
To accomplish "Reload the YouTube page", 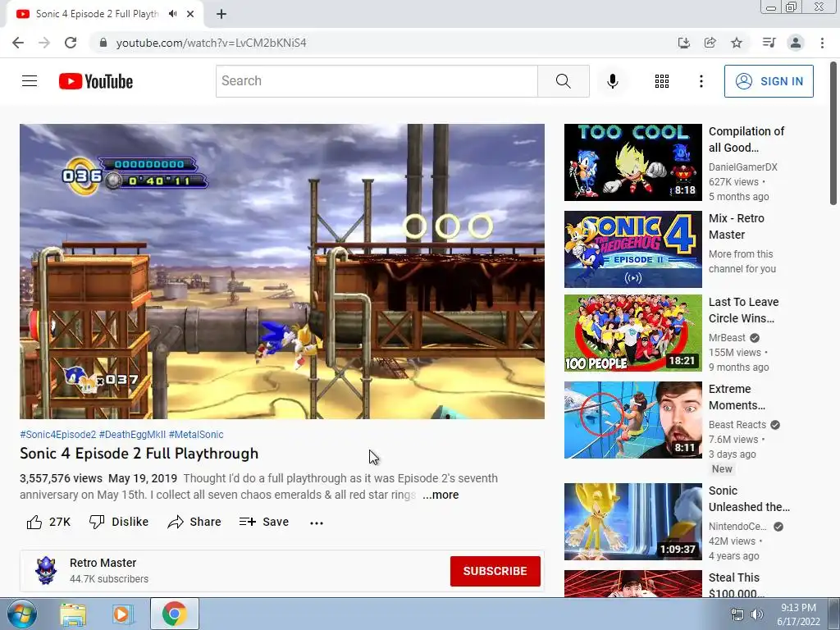I will pyautogui.click(x=71, y=43).
